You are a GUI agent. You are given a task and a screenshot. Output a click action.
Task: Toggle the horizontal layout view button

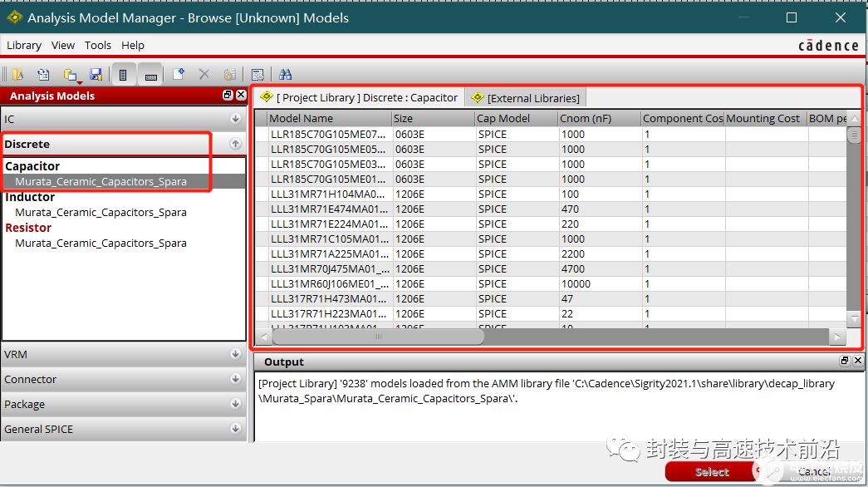(x=150, y=75)
